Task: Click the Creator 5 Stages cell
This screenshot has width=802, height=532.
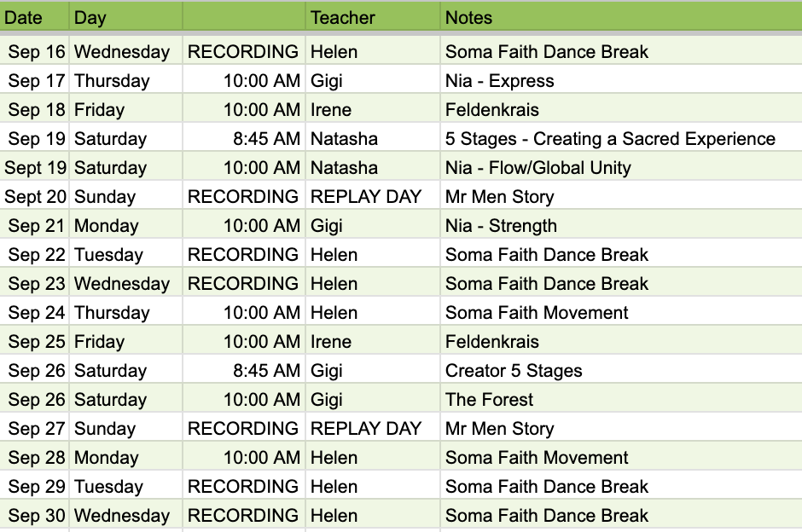Action: pyautogui.click(x=621, y=371)
